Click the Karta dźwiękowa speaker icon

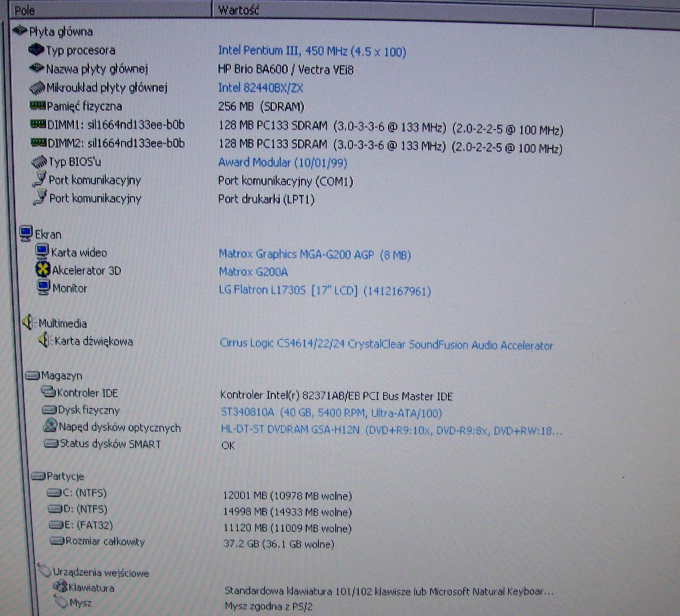45,340
